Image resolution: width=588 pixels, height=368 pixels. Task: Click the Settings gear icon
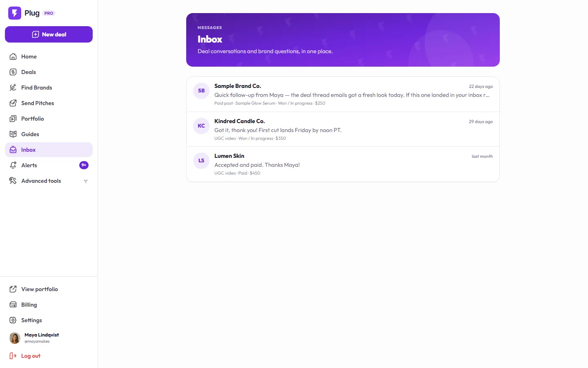[13, 320]
